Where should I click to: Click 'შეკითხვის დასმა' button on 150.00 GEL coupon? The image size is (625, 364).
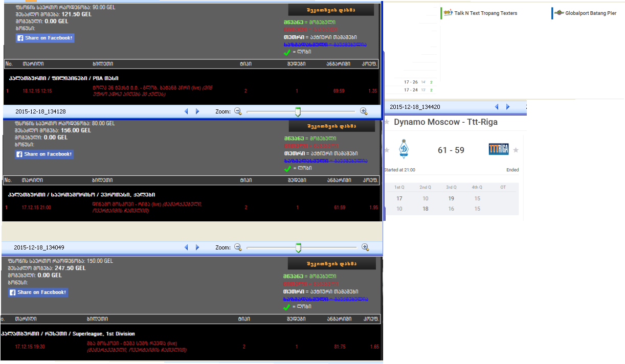coord(331,263)
